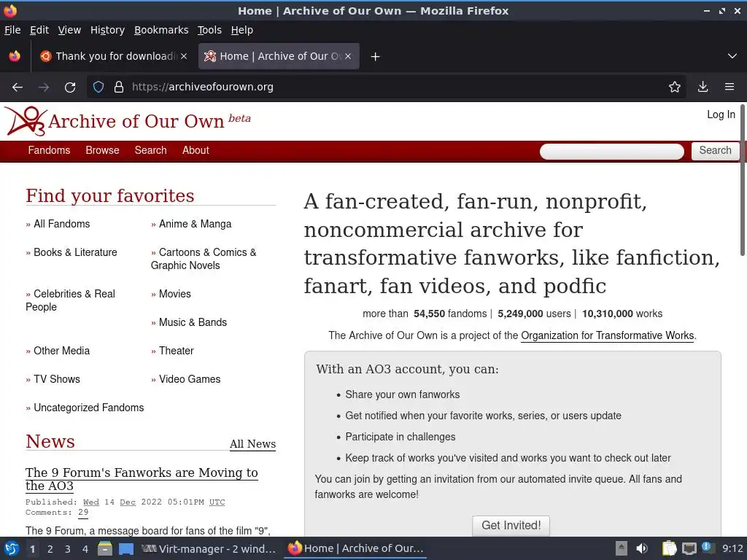Viewport: 747px width, 560px height.
Task: Open the Bookmarks menu
Action: pos(161,30)
